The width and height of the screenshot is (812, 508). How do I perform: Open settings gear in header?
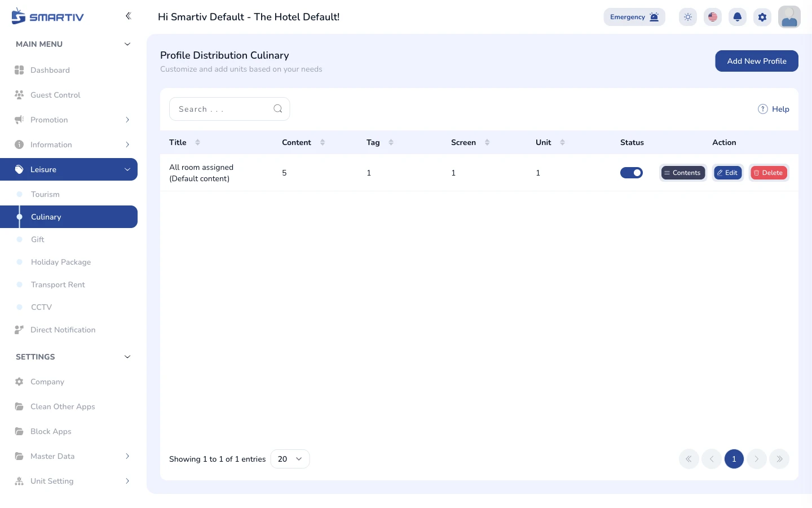[x=762, y=17]
